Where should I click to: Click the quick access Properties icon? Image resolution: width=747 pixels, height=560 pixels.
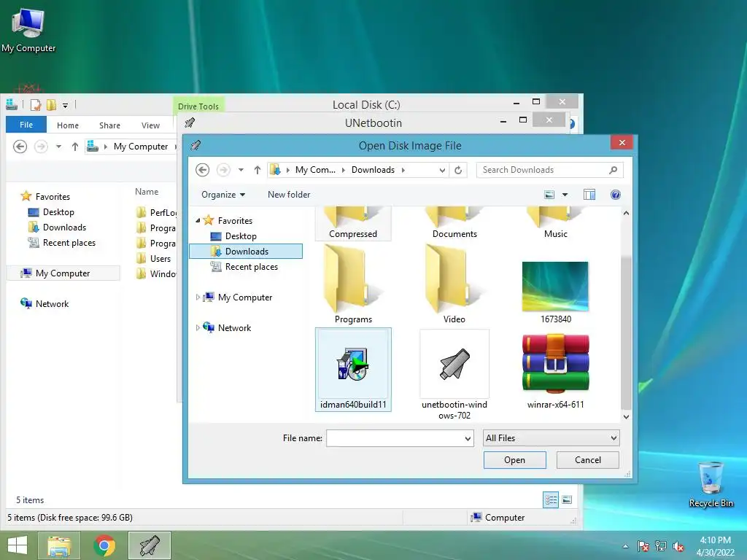click(x=36, y=105)
